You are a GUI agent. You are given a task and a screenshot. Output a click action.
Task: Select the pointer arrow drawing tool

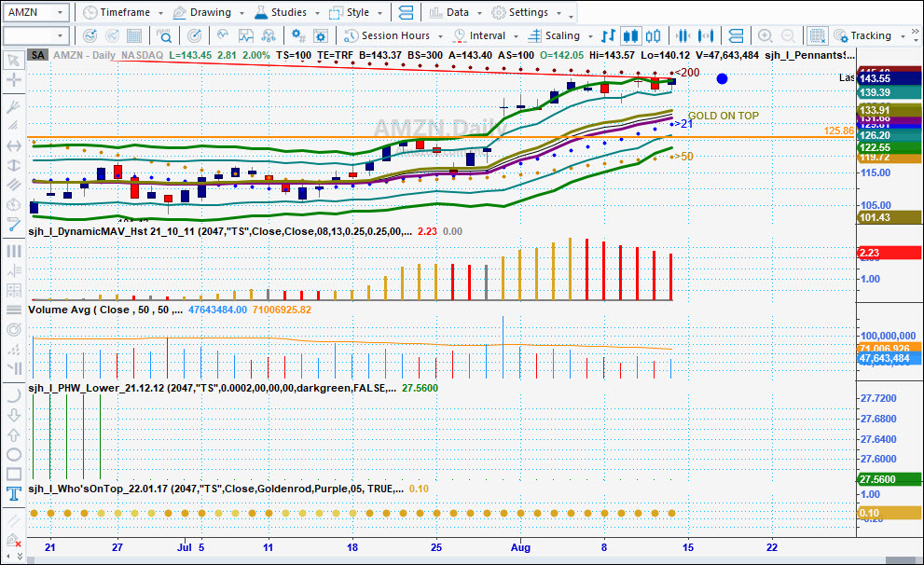tap(14, 60)
